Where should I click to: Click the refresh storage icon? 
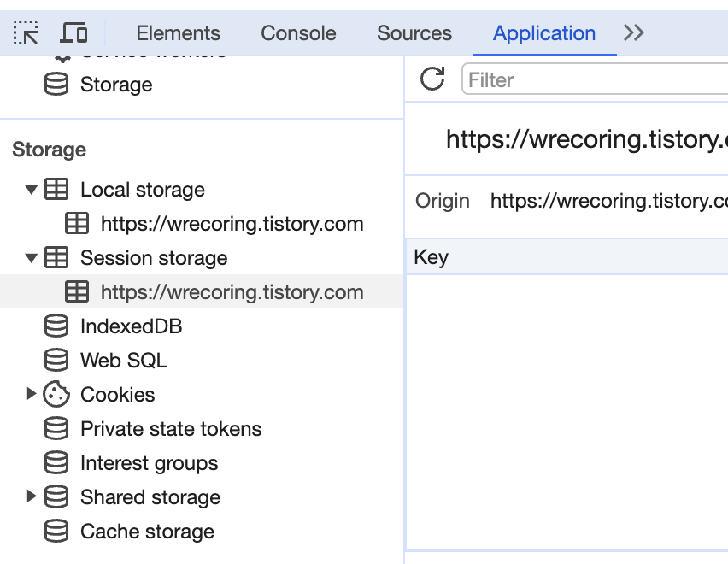point(432,79)
